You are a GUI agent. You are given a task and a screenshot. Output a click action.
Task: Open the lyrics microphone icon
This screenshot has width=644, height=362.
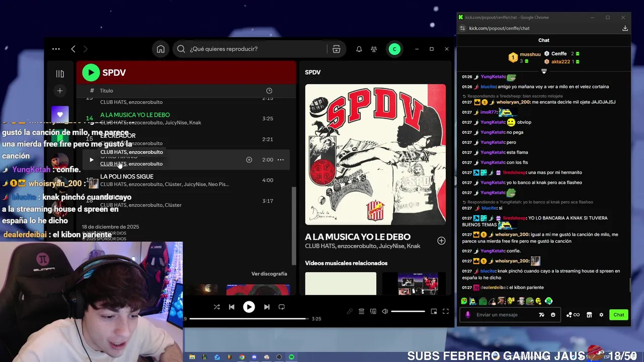350,312
